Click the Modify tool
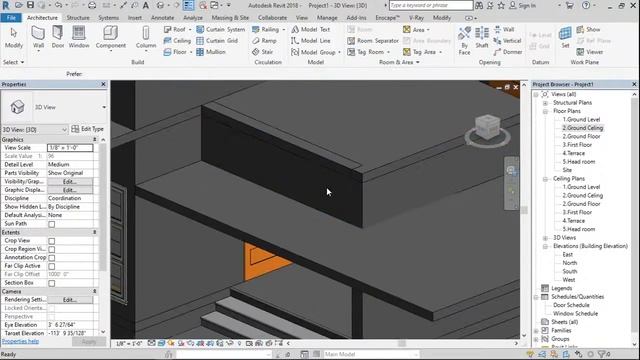Viewport: 640px width, 360px height. coord(13,38)
